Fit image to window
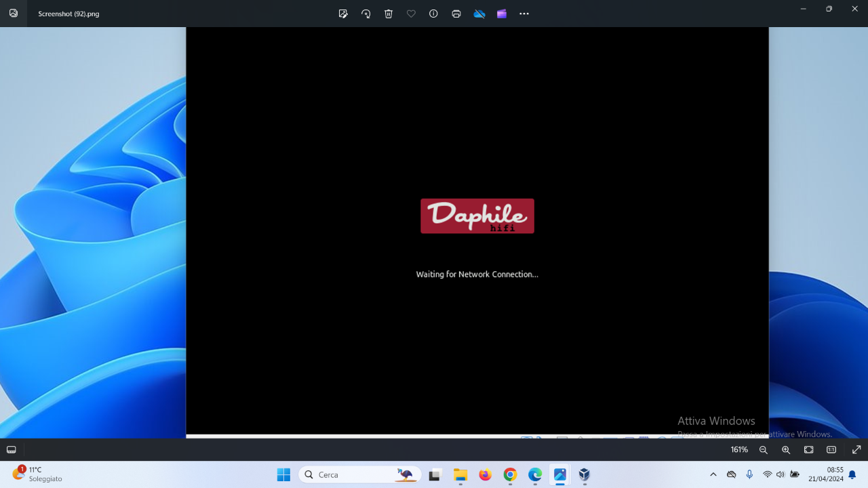The width and height of the screenshot is (868, 488). click(x=809, y=449)
